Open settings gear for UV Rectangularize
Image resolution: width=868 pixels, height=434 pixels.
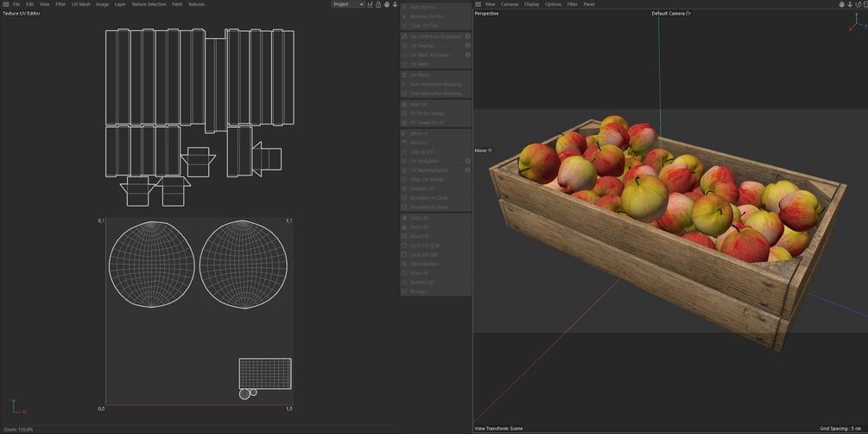point(467,170)
